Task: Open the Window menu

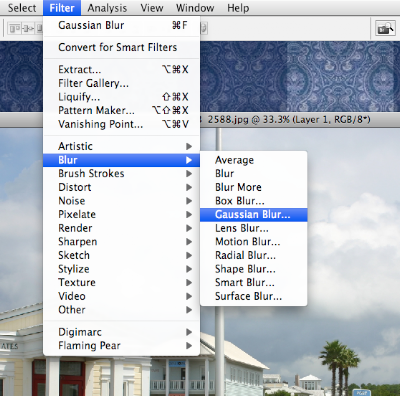Action: click(195, 8)
